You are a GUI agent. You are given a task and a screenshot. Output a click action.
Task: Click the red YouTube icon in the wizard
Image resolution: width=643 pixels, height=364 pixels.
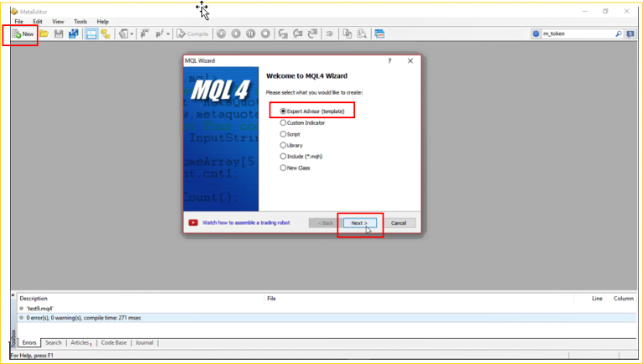pyautogui.click(x=193, y=223)
